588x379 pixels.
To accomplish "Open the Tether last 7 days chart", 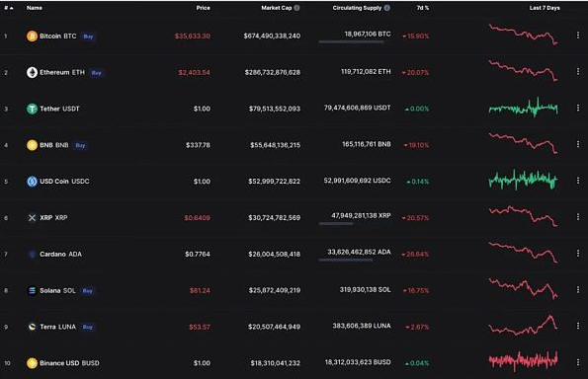I will [523, 108].
